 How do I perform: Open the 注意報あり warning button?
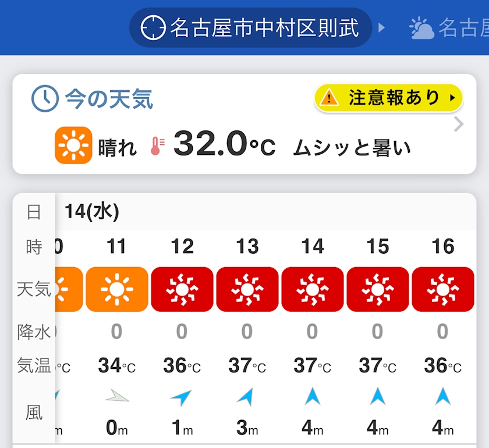(x=388, y=98)
